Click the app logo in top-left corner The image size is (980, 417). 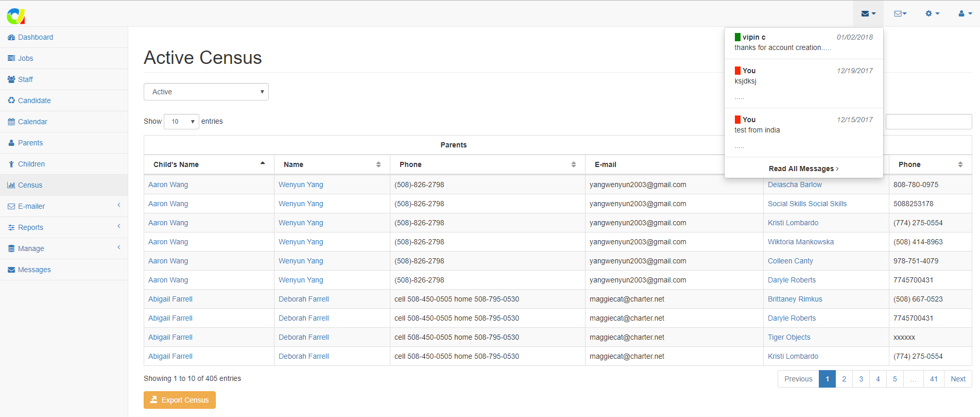(x=15, y=15)
